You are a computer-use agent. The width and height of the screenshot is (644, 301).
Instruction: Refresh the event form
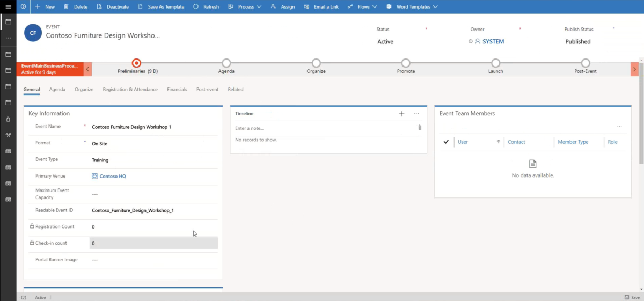click(206, 6)
